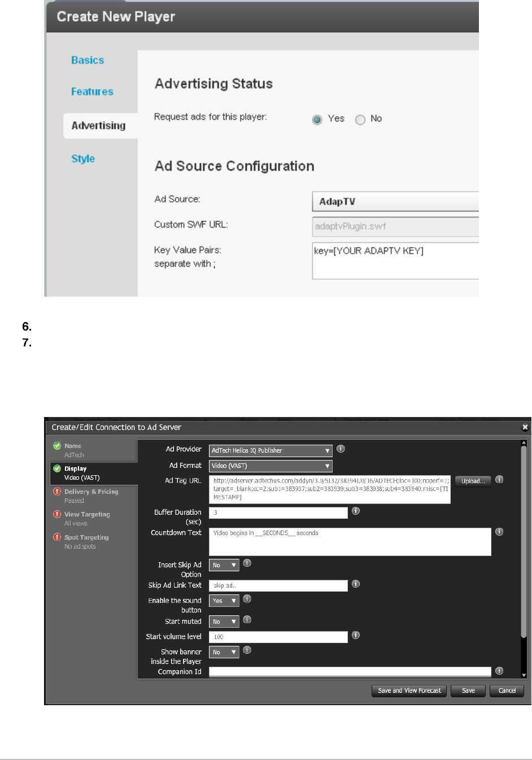The width and height of the screenshot is (532, 760).
Task: Select the Advertising section tab
Action: [101, 125]
